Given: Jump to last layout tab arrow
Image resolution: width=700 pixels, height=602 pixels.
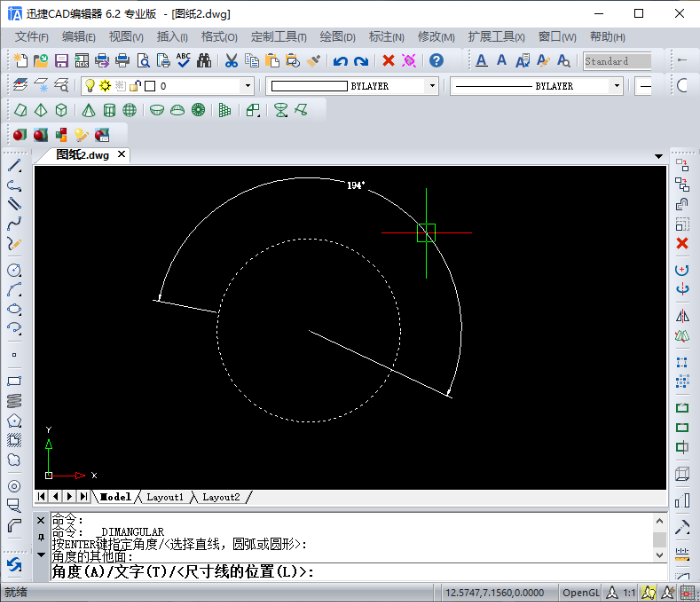Looking at the screenshot, I should pos(83,496).
